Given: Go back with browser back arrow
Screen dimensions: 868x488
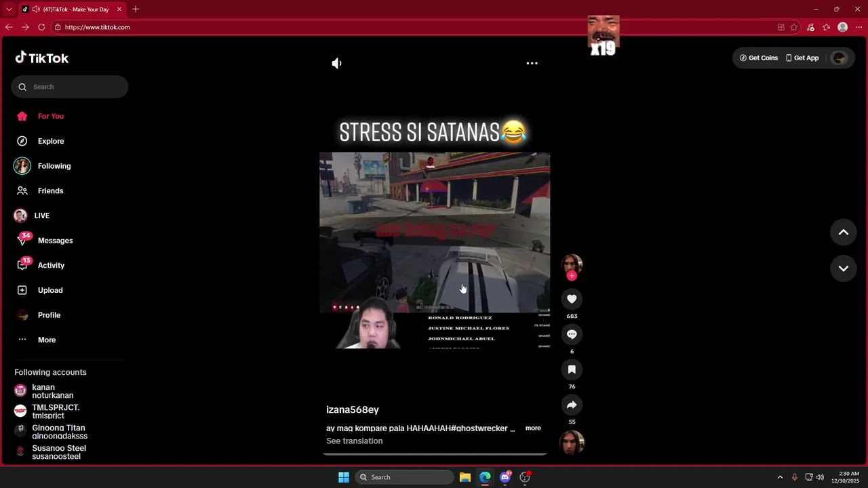Looking at the screenshot, I should point(9,27).
